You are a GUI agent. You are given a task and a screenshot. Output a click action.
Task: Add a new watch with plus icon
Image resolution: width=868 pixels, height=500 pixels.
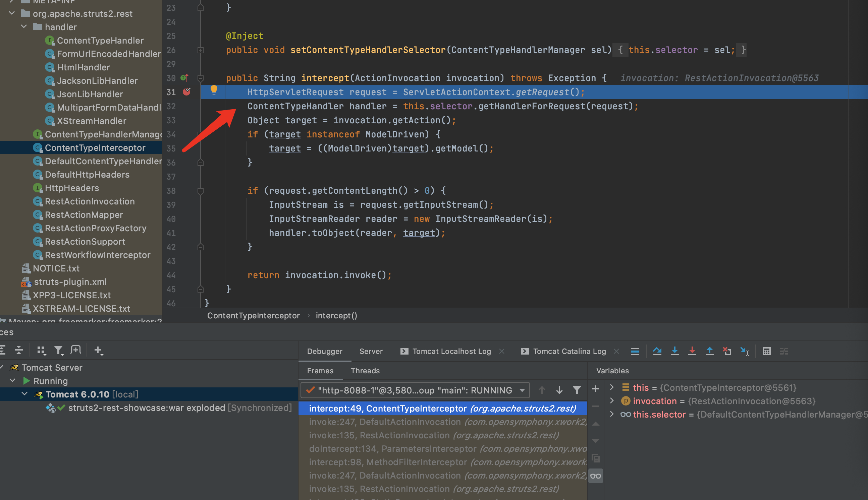tap(596, 389)
